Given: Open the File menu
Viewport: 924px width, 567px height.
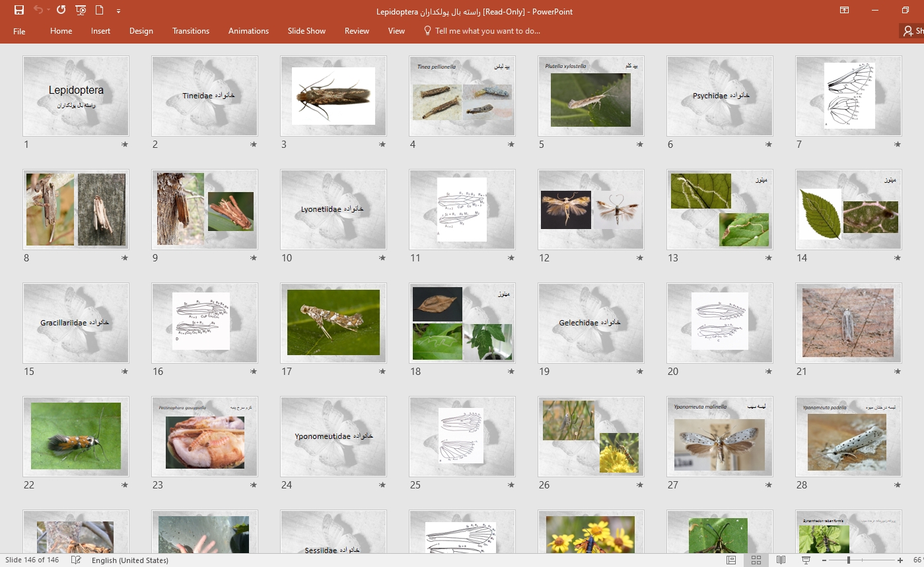Looking at the screenshot, I should [19, 31].
